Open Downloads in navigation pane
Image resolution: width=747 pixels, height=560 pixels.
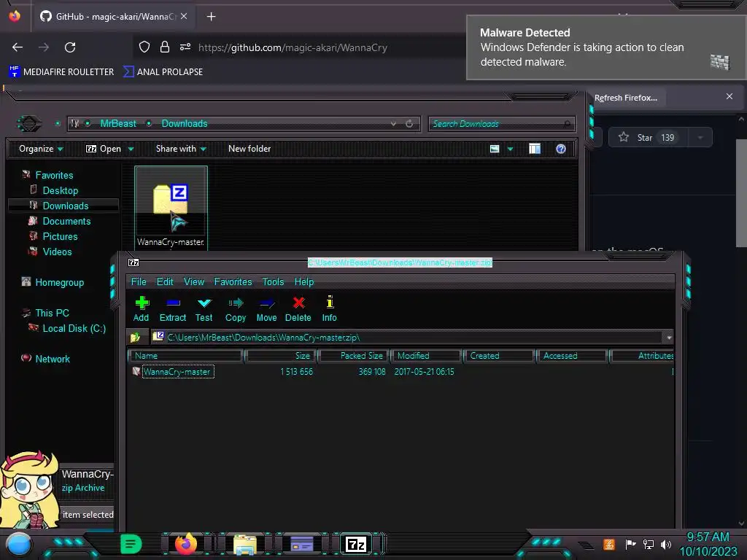[x=66, y=206]
